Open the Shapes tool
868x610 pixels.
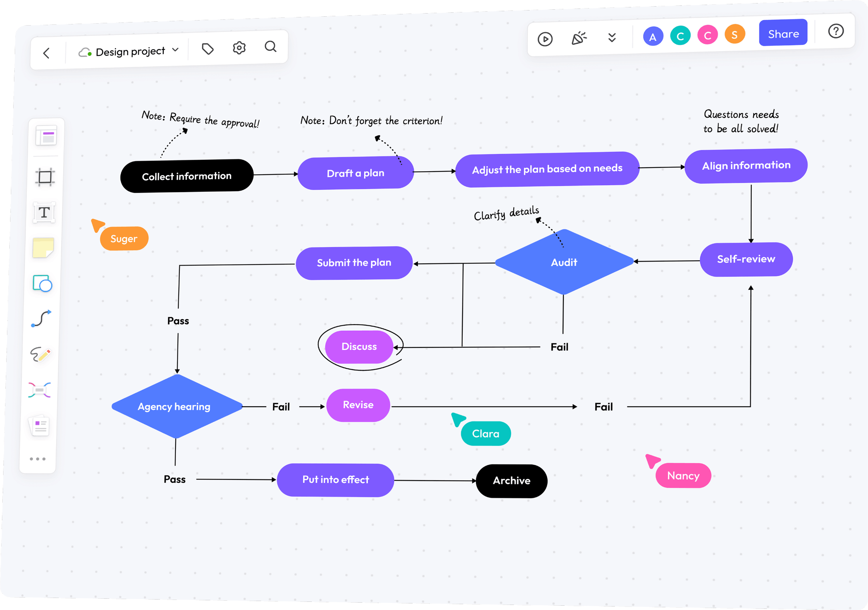coord(42,284)
